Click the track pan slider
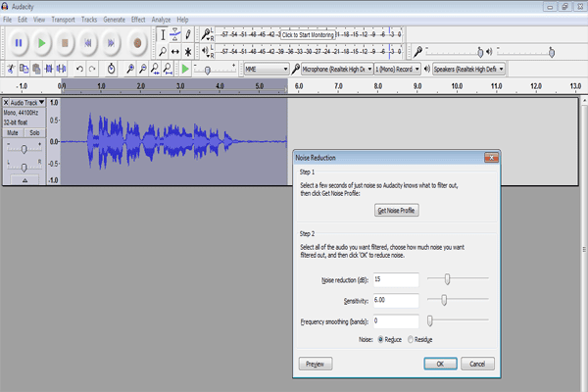The width and height of the screenshot is (588, 392). (24, 168)
